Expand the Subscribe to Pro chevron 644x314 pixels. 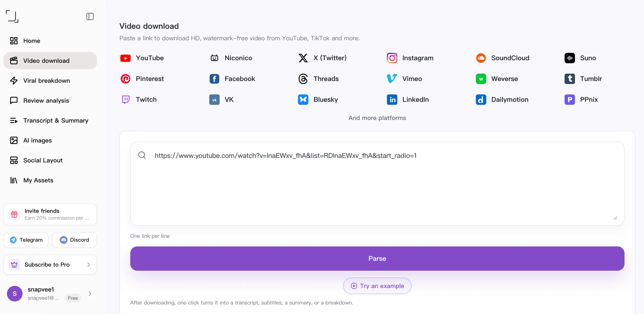click(89, 264)
